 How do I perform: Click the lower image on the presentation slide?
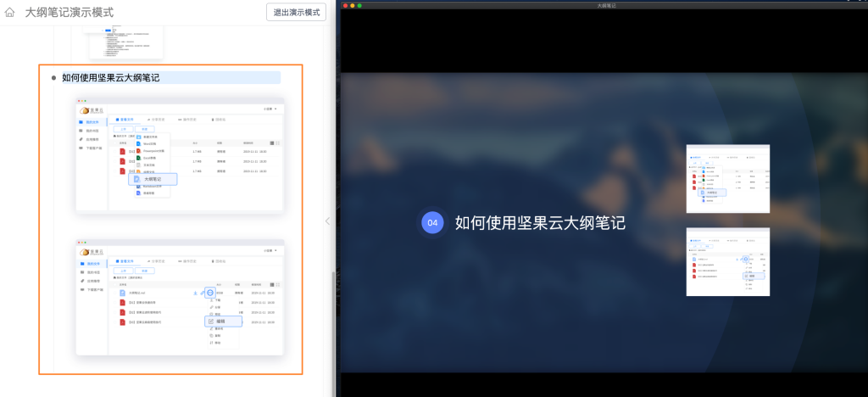728,261
